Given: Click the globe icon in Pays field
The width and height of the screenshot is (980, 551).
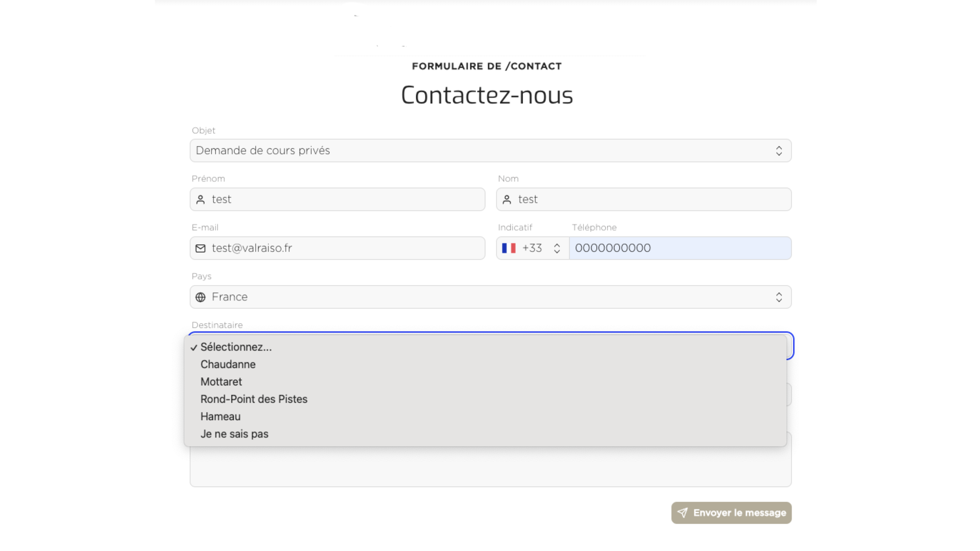Looking at the screenshot, I should [200, 297].
